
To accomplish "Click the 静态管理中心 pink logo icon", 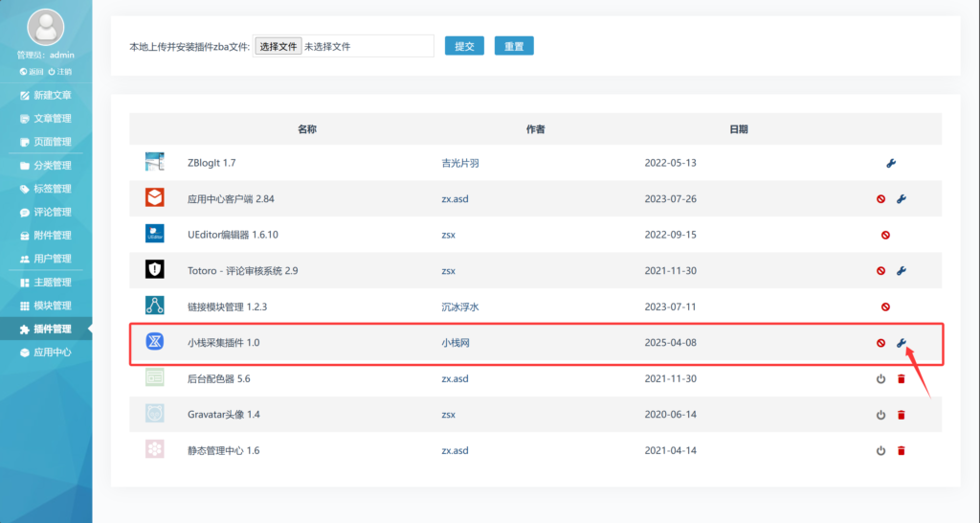I will 154,449.
